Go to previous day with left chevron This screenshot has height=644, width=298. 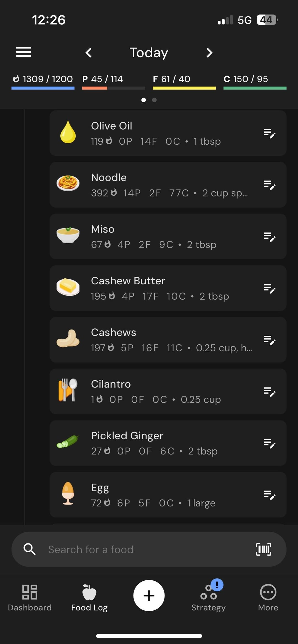pos(89,53)
